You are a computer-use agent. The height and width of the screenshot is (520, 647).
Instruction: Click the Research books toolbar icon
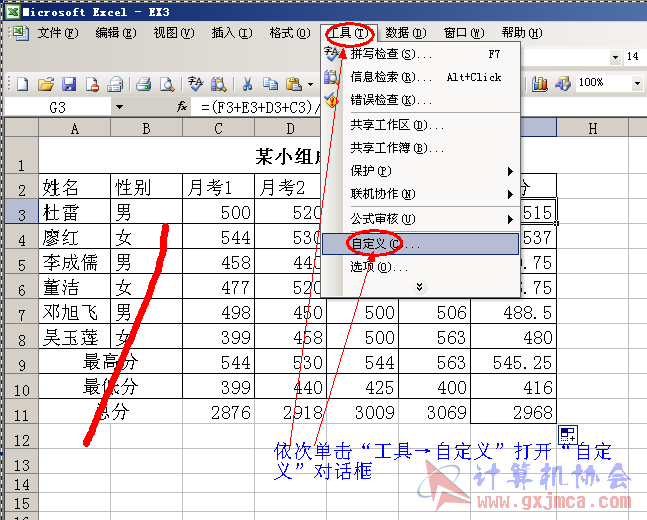219,84
